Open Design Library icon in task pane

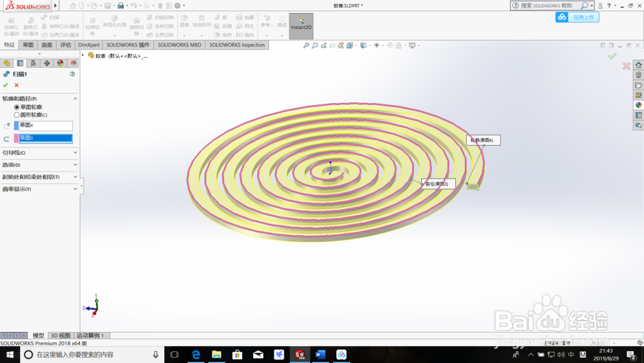pyautogui.click(x=639, y=75)
